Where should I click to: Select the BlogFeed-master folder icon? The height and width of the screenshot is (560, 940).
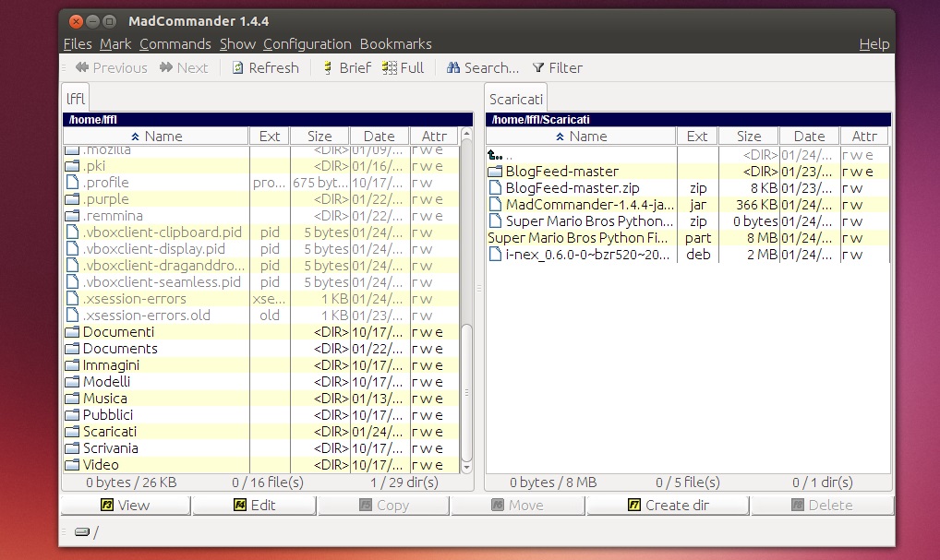point(495,172)
